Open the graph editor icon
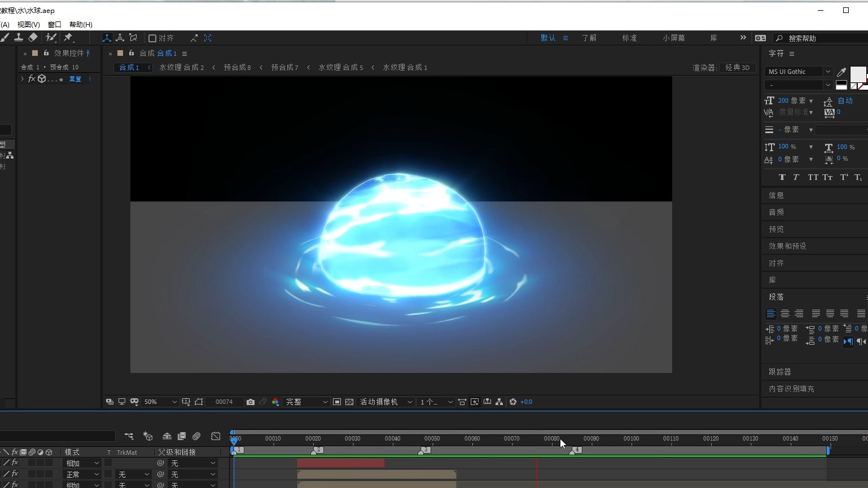The width and height of the screenshot is (868, 488). (x=216, y=436)
